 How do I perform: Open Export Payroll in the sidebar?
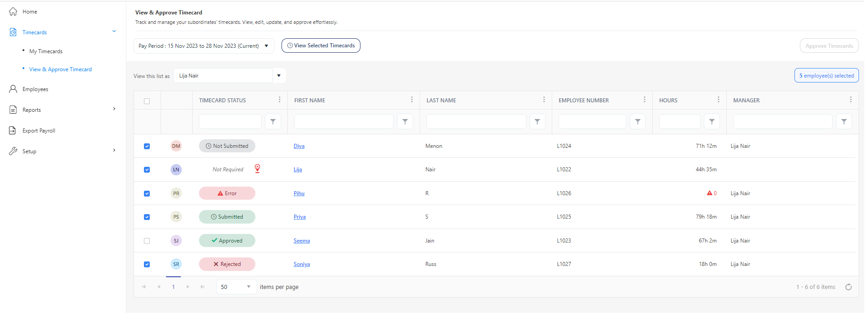39,131
